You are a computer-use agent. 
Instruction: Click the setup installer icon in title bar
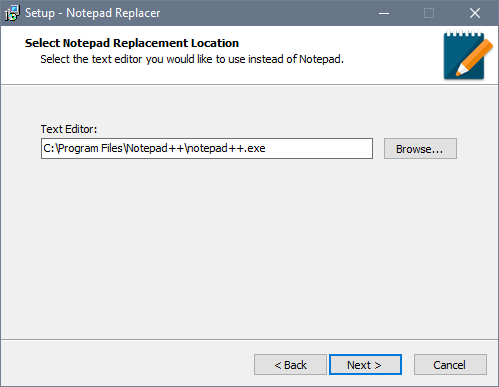12,13
